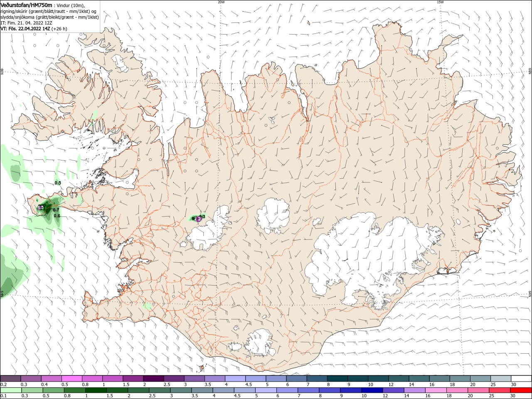The height and width of the screenshot is (399, 532).
Task: Click the largest white glacier area (Vatnajökull)
Action: point(370,254)
